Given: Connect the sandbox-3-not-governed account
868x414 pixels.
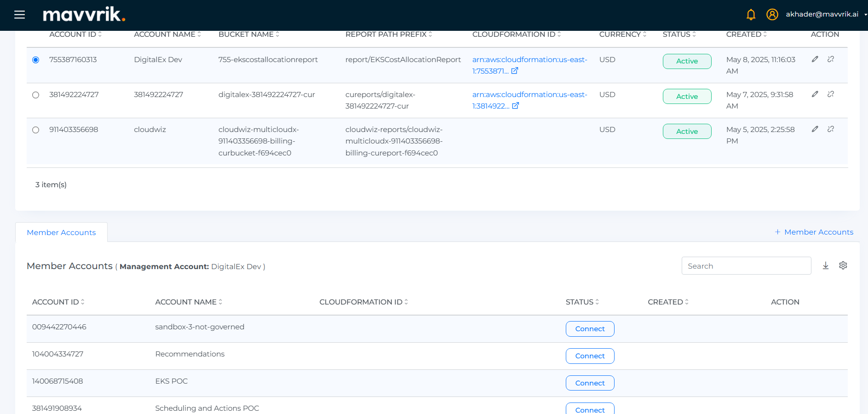Looking at the screenshot, I should click(x=590, y=329).
